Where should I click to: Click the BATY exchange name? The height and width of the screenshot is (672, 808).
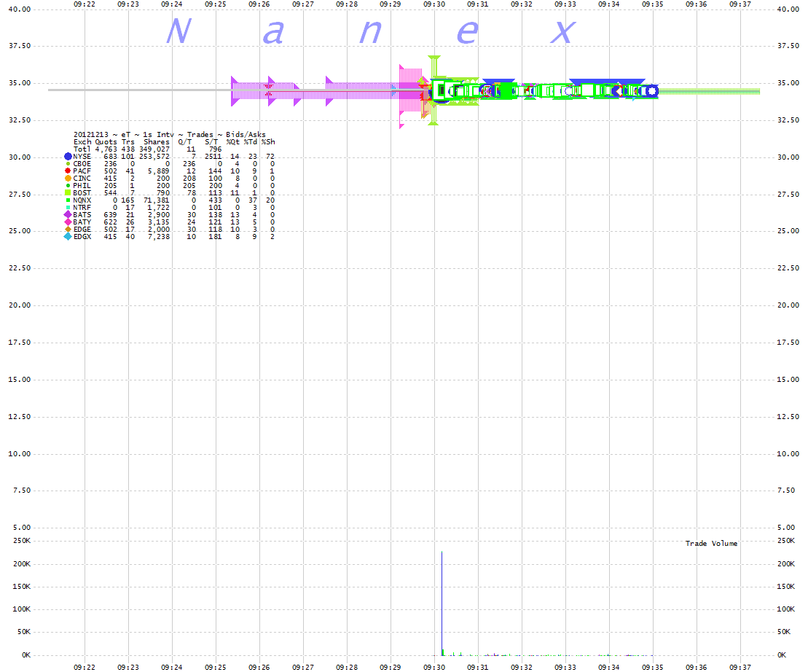[x=82, y=222]
